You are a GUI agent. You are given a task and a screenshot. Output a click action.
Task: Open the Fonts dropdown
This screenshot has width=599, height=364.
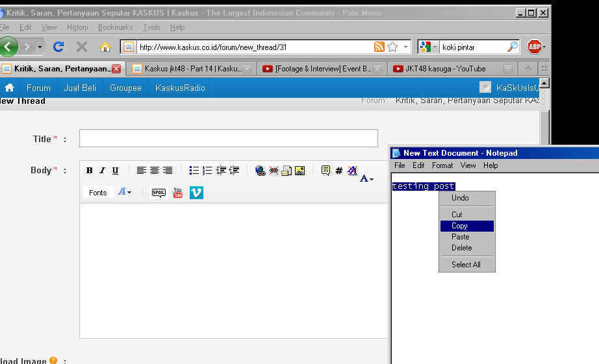click(x=98, y=193)
